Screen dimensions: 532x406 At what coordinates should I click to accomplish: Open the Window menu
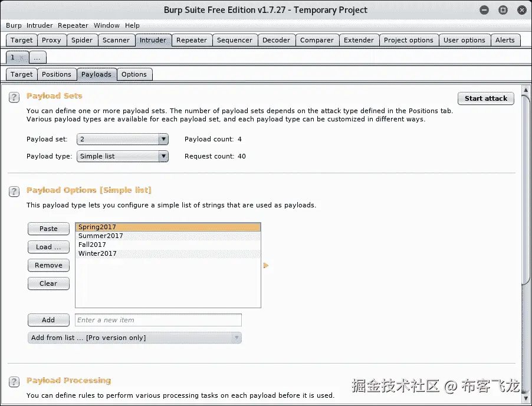point(107,25)
